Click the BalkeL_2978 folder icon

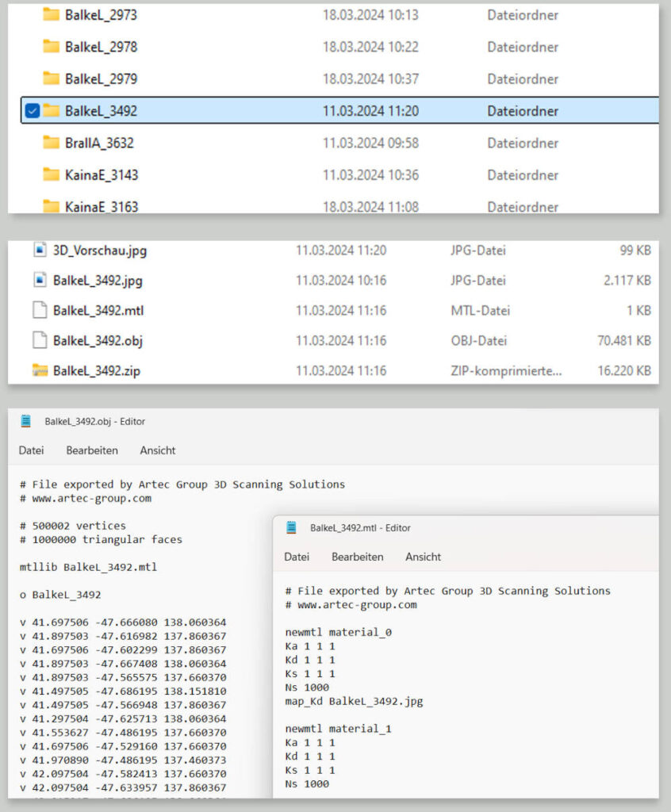pyautogui.click(x=51, y=46)
